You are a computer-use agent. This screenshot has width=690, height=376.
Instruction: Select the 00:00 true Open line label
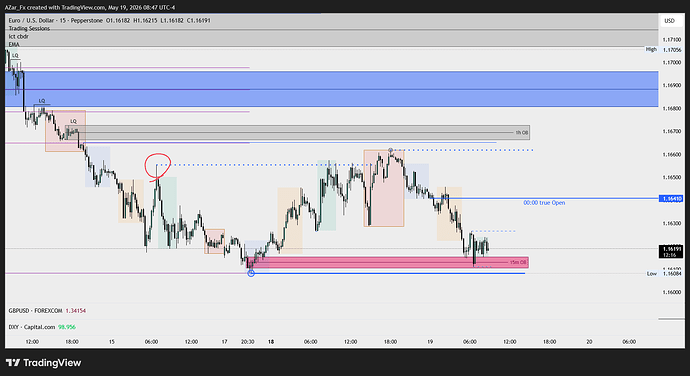(x=544, y=203)
